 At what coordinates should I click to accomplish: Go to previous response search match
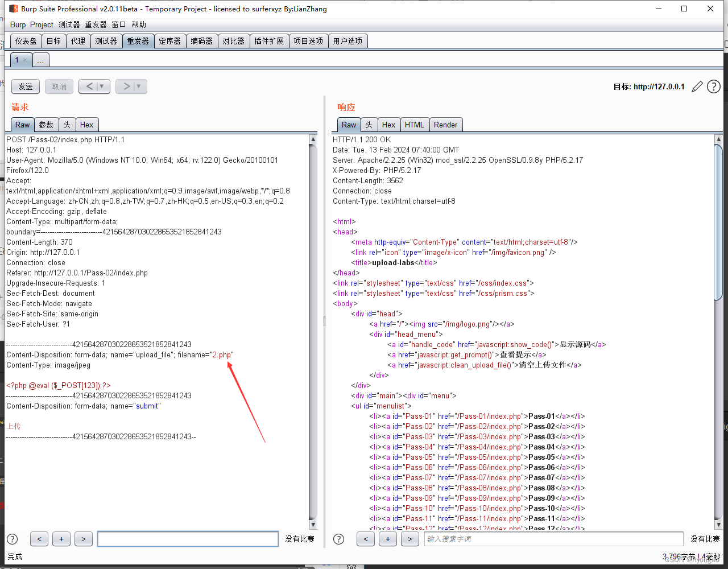366,539
